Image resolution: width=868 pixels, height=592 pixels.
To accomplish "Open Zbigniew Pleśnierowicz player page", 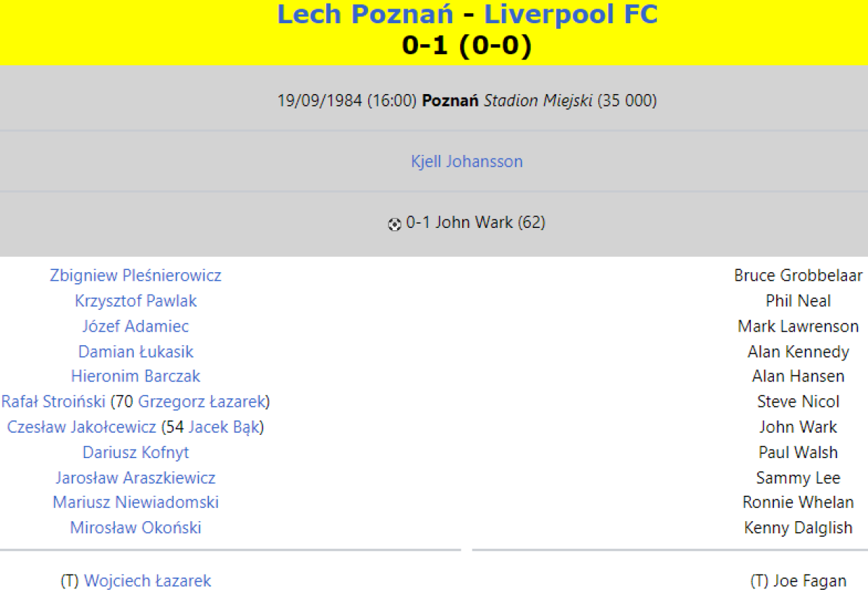I will click(x=135, y=276).
